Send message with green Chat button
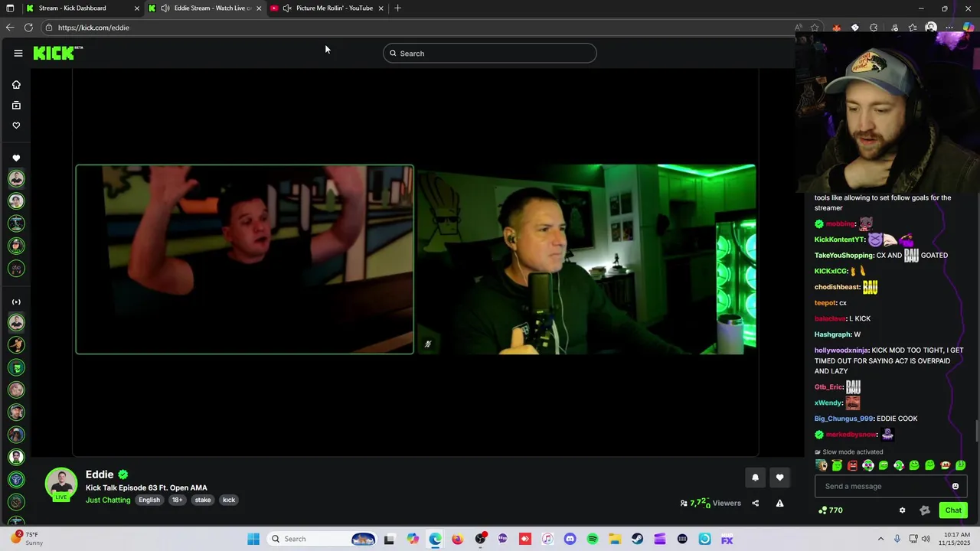Viewport: 980px width, 551px height. pyautogui.click(x=953, y=510)
